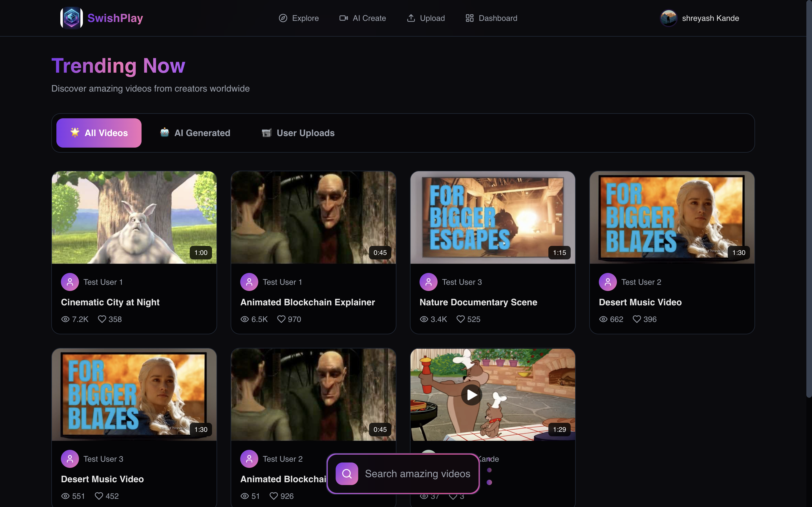Switch to AI Generated tab
The image size is (812, 507).
pos(195,133)
